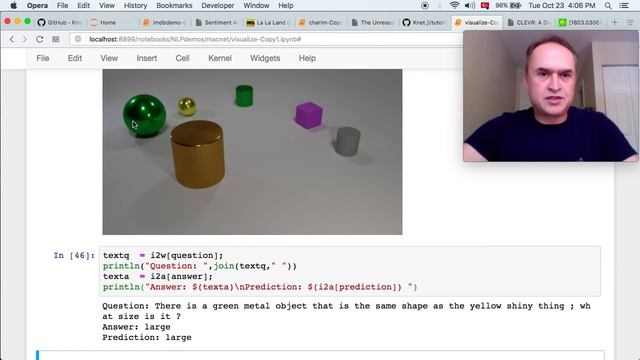
Task: Click the In [46] cell prompt
Action: click(x=74, y=256)
